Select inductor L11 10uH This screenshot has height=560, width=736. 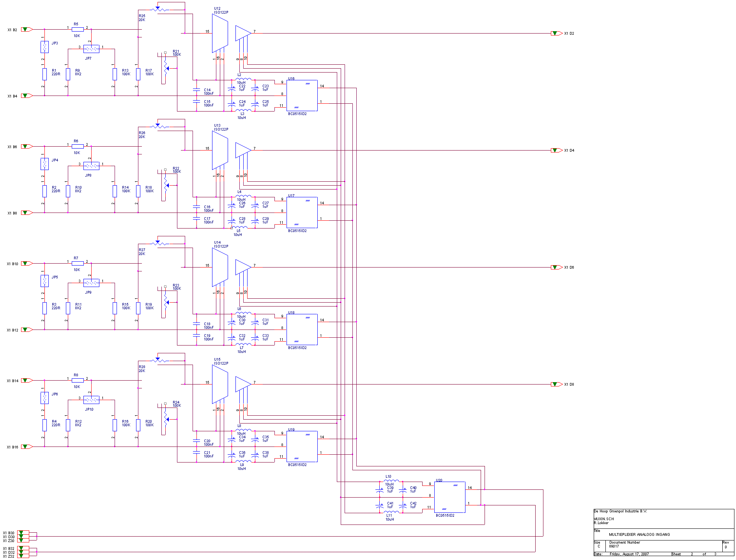(x=391, y=512)
